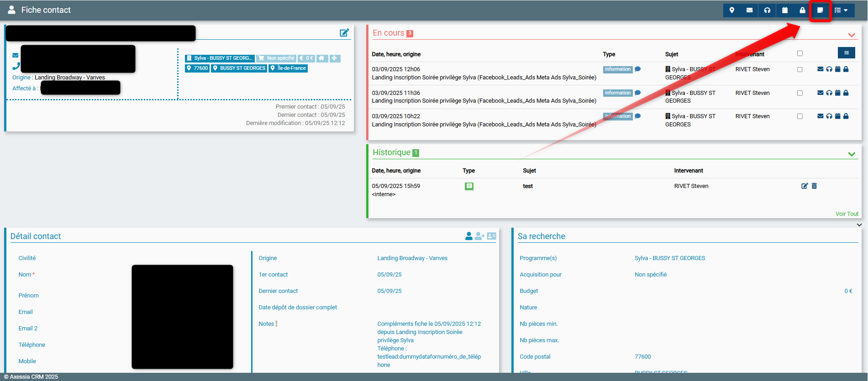Delete the 'test' history entry with trash icon
868x381 pixels.
pyautogui.click(x=814, y=186)
